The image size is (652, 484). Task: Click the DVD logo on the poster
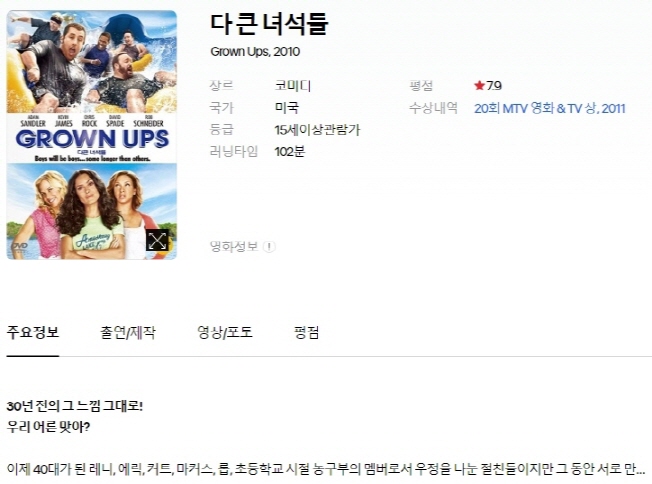[x=20, y=246]
